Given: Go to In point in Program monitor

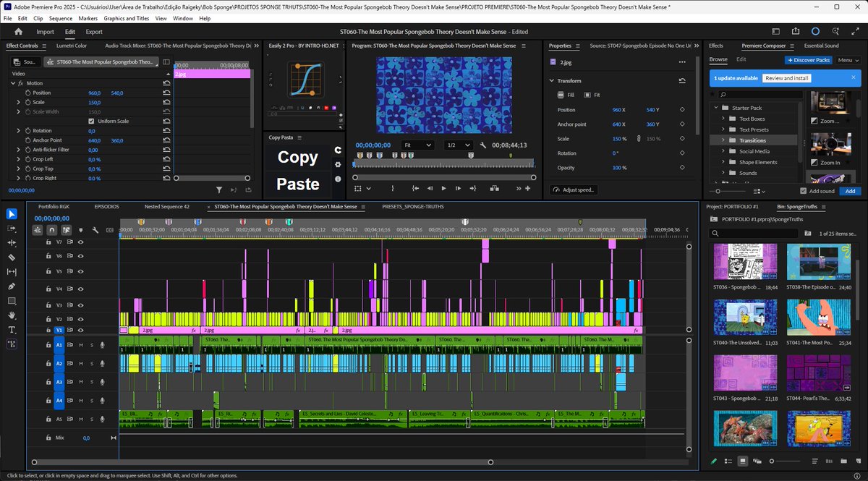Looking at the screenshot, I should [x=415, y=188].
